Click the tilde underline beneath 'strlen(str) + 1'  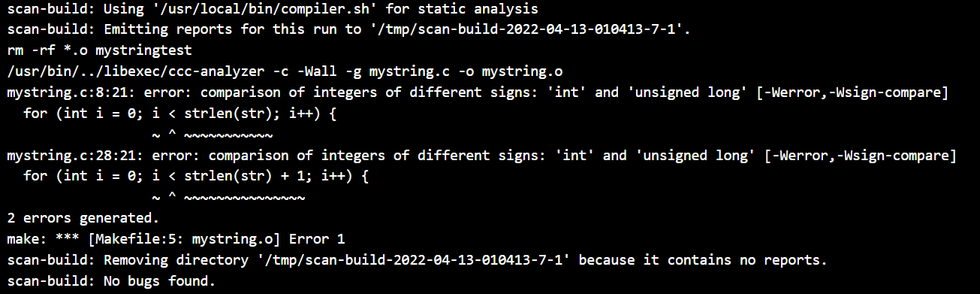point(244,199)
